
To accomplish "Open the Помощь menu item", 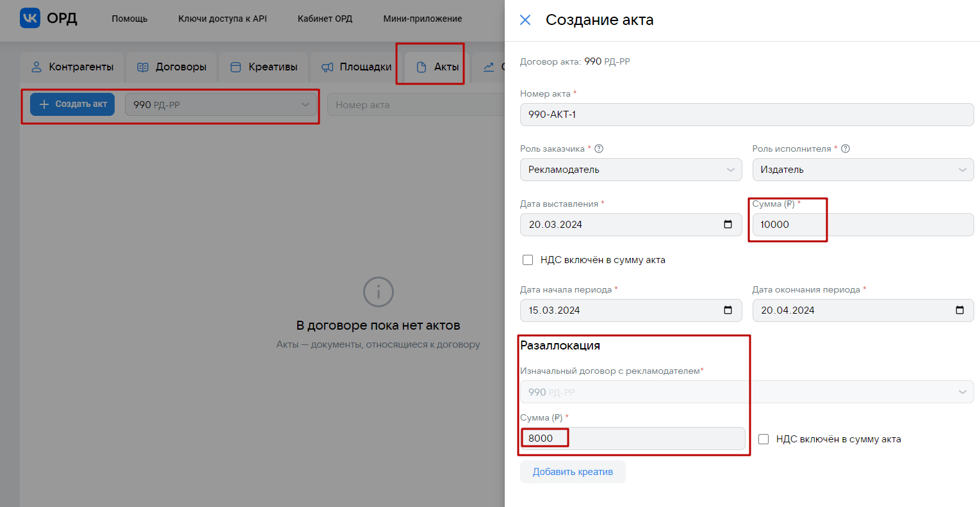I will point(129,19).
